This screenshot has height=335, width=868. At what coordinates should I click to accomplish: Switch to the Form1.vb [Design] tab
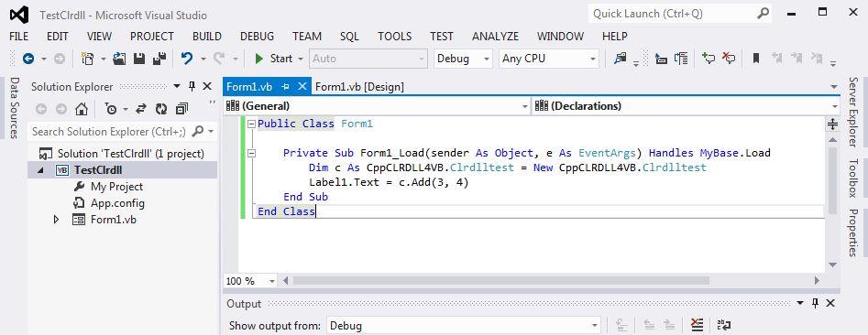point(359,86)
